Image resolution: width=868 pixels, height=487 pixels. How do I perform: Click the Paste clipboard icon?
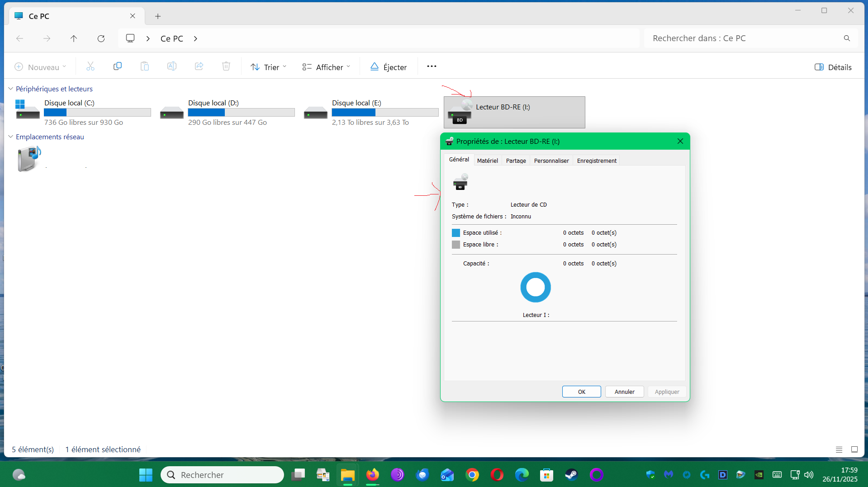tap(145, 66)
